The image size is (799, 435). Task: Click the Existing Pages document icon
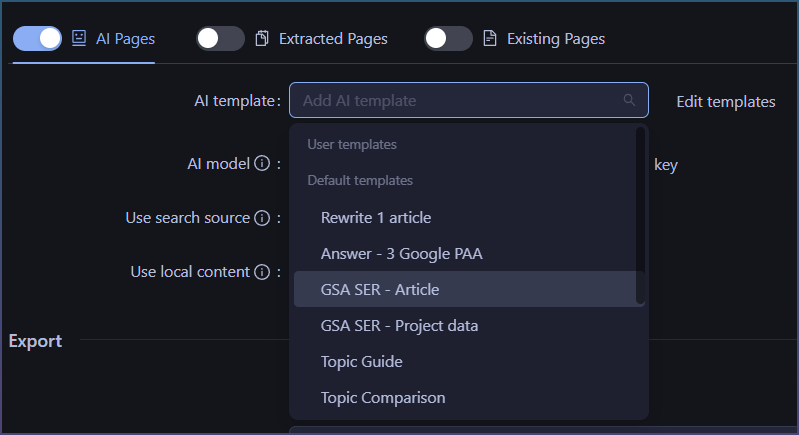coord(490,39)
